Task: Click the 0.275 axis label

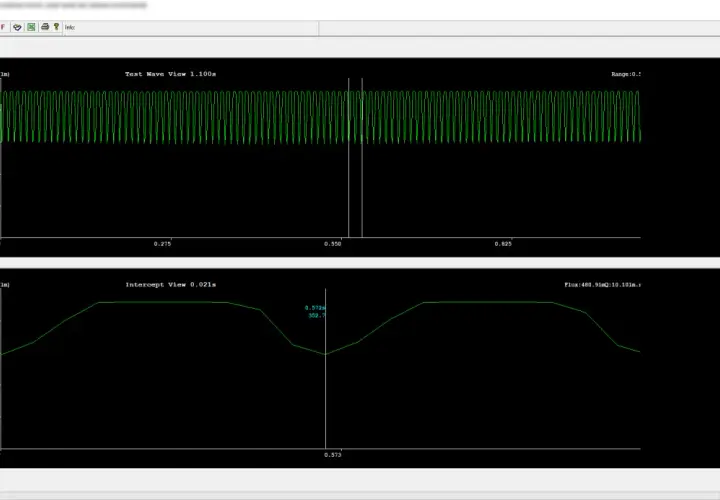Action: (x=163, y=244)
